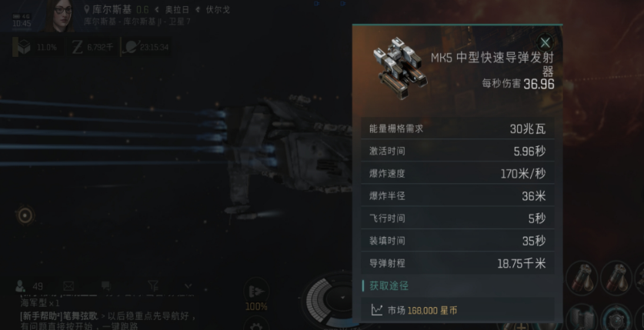Activate the first missile ammo module
Screen dimensions: 644x330
coord(582,278)
